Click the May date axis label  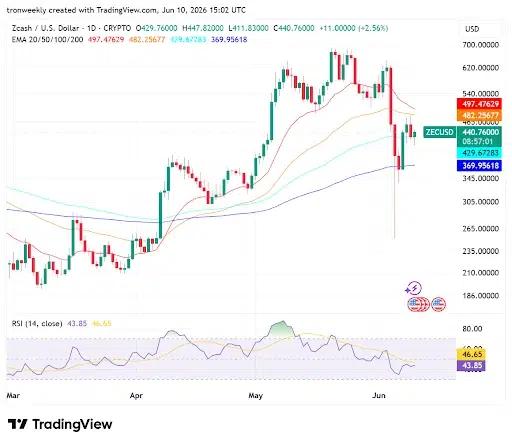click(x=256, y=396)
